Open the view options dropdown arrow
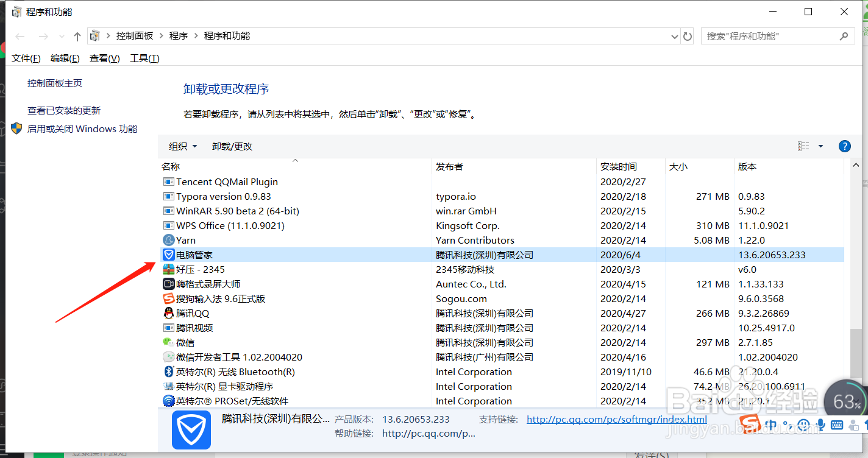Screen dimensions: 868x458 820,146
